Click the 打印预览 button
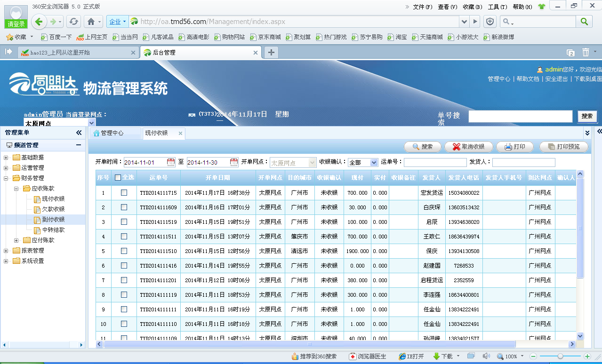The image size is (602, 364). (x=564, y=147)
